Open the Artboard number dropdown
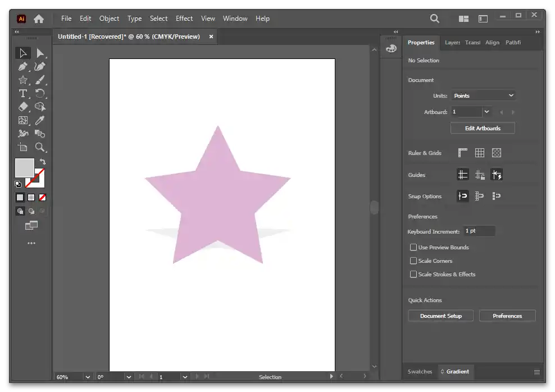 tap(486, 112)
